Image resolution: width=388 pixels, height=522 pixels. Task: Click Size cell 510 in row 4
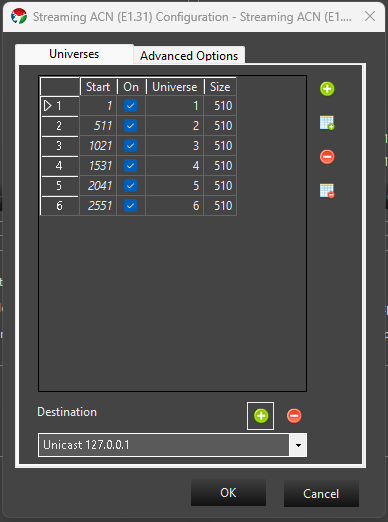tap(220, 166)
